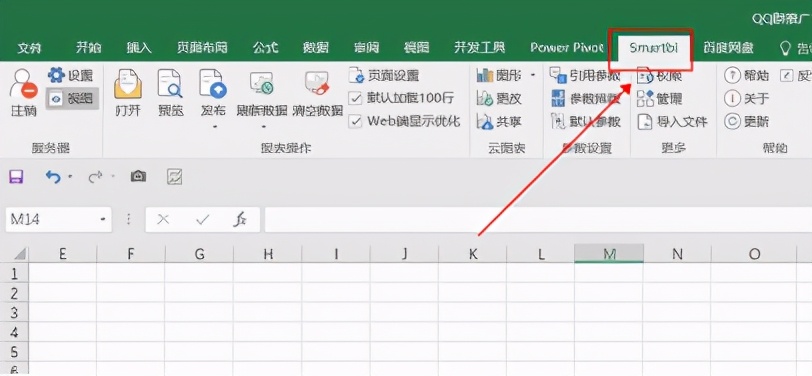Expand the 刷新数据 refresh data dropdown arrow
The width and height of the screenshot is (812, 376).
click(263, 127)
